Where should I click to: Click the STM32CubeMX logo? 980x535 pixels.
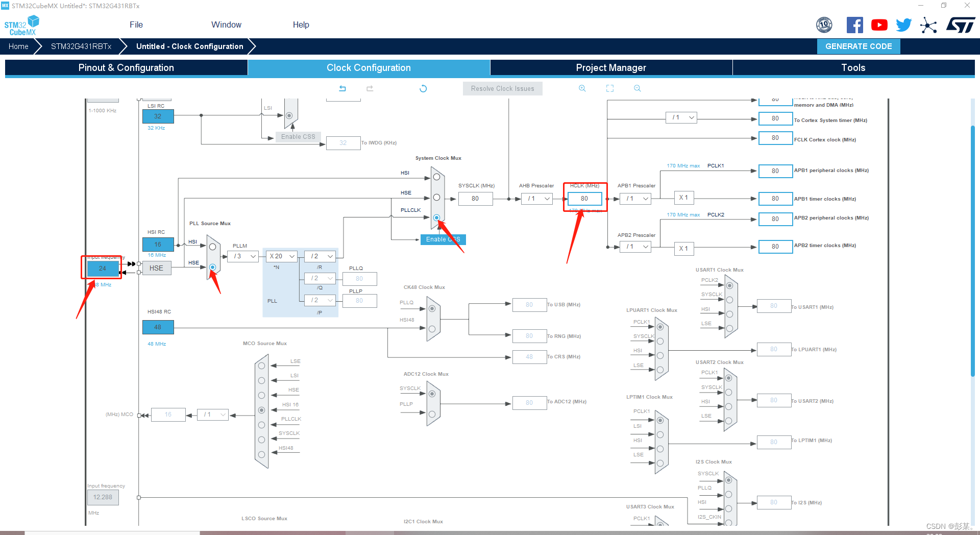tap(21, 26)
